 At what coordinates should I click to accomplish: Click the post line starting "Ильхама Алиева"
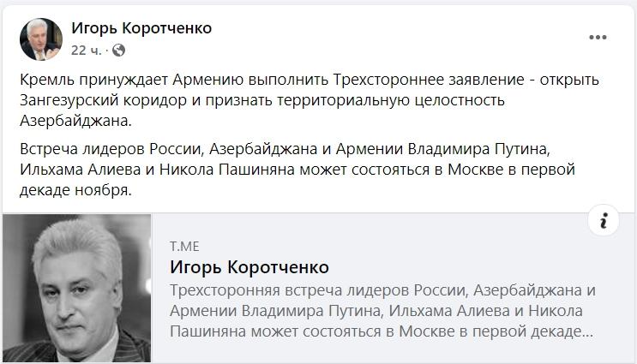point(309,170)
